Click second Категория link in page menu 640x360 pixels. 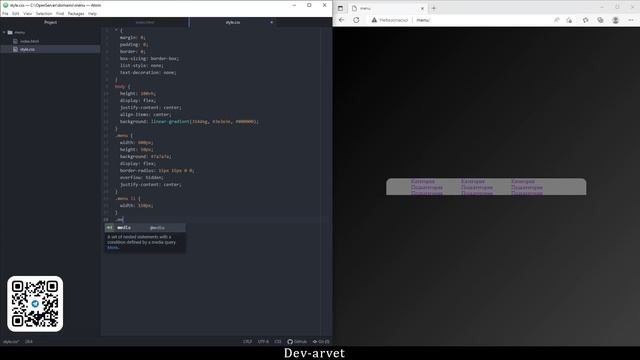pyautogui.click(x=473, y=181)
